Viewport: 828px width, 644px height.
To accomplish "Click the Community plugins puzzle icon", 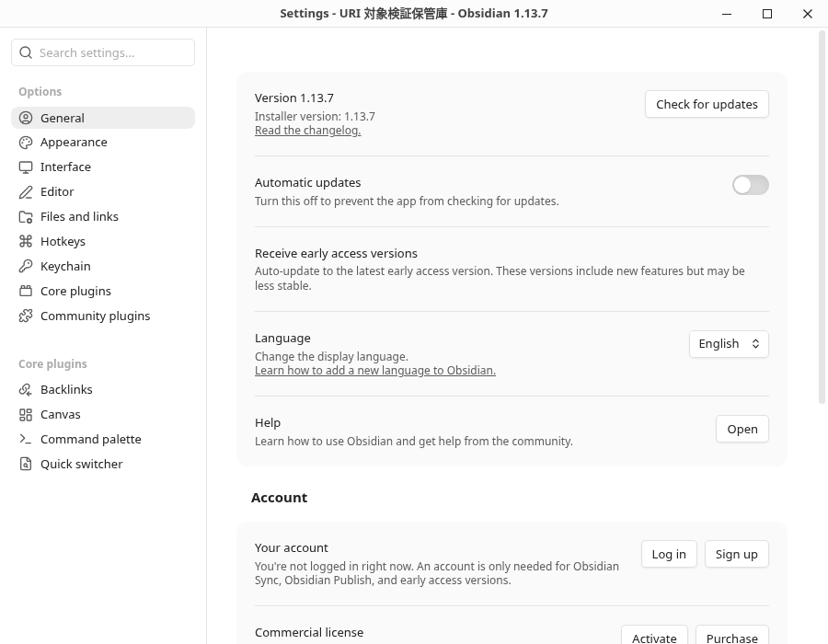I will (x=26, y=316).
